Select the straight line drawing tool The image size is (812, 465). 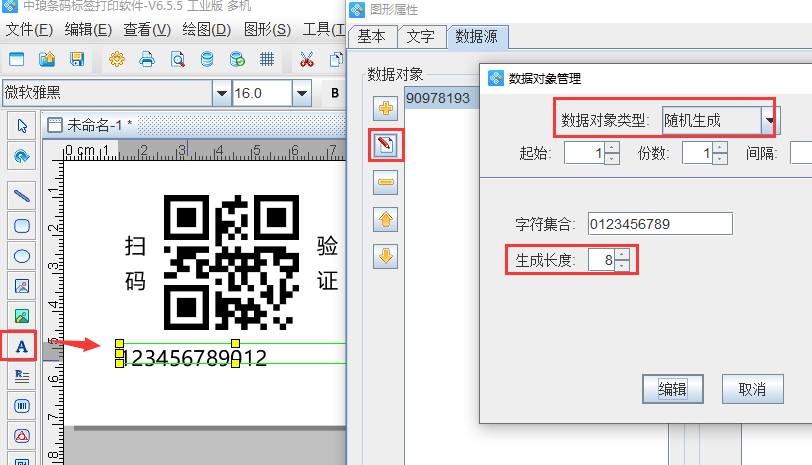click(21, 194)
